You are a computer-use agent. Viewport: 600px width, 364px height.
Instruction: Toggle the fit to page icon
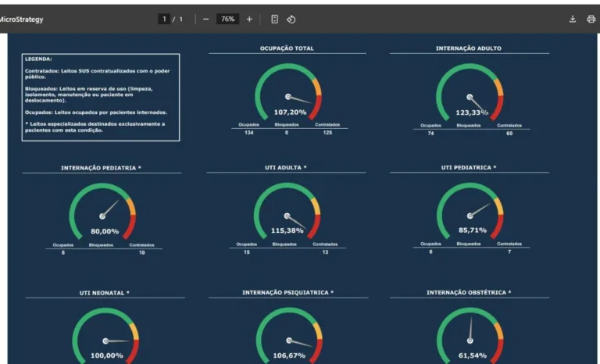point(274,19)
